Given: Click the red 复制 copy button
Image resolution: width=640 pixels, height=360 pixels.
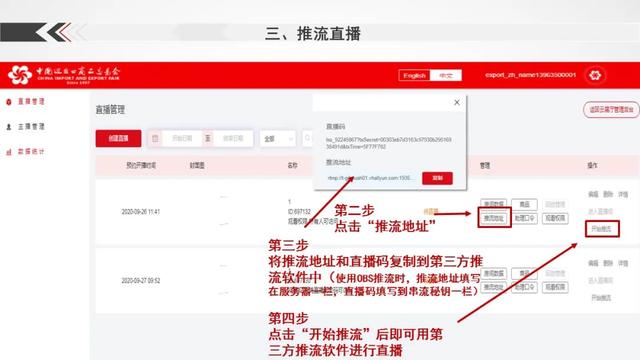Looking at the screenshot, I should pos(437,178).
